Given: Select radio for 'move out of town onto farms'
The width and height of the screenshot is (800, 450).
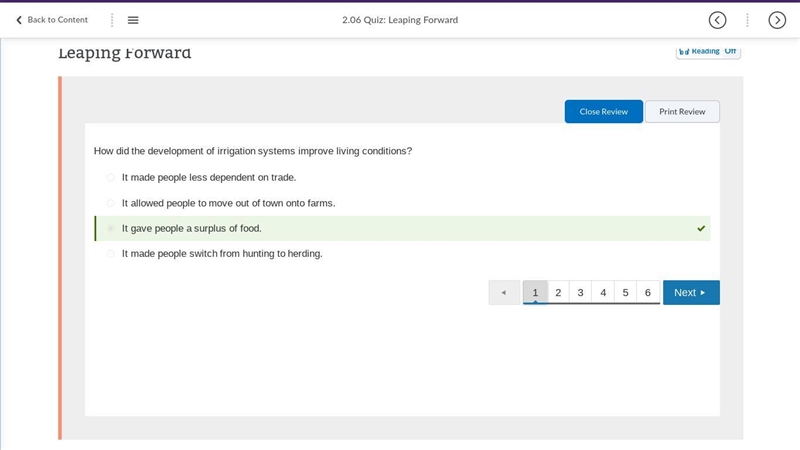Looking at the screenshot, I should (110, 203).
